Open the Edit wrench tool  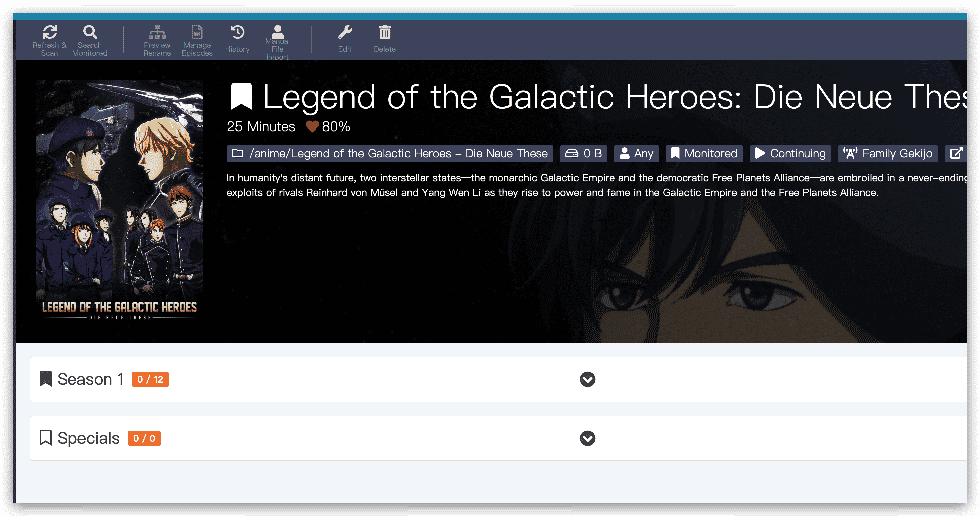pos(345,39)
